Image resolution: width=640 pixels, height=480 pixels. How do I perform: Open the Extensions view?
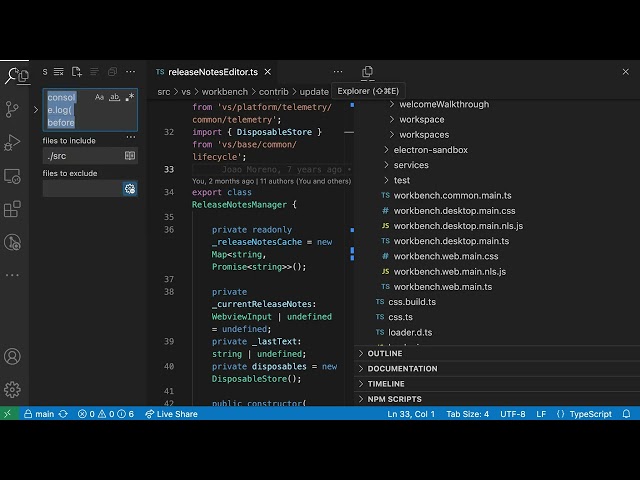pyautogui.click(x=12, y=209)
